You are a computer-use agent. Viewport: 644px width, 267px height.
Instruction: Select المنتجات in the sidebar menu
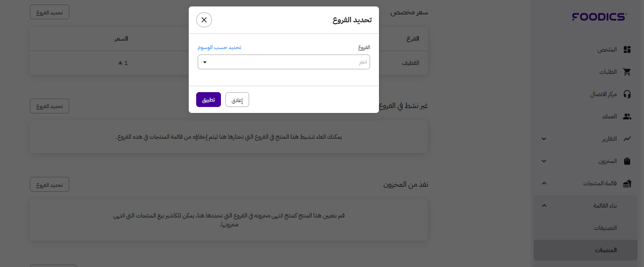605,250
